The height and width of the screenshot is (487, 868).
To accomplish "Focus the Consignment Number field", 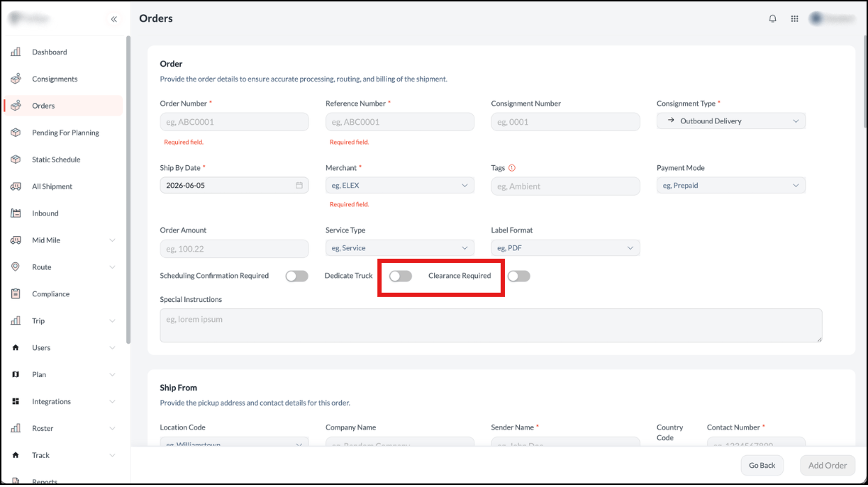I will pos(565,122).
